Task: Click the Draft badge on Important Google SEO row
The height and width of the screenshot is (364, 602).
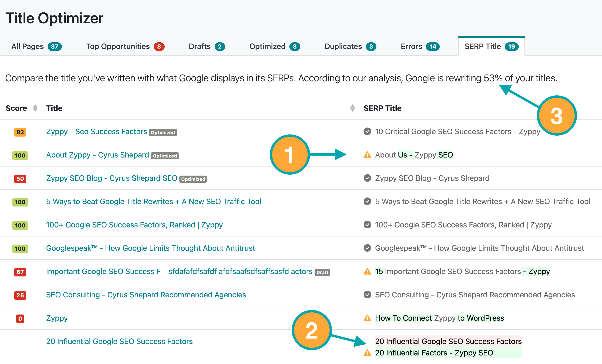Action: [322, 272]
